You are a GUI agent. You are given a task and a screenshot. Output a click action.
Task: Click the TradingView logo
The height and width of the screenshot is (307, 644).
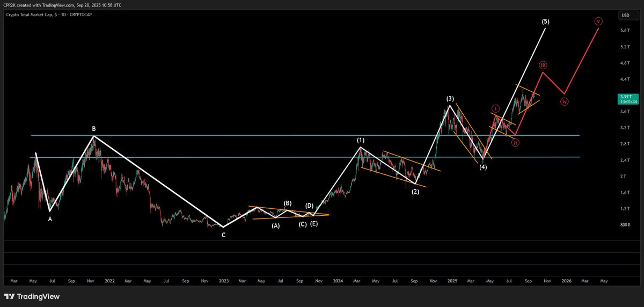pos(32,296)
